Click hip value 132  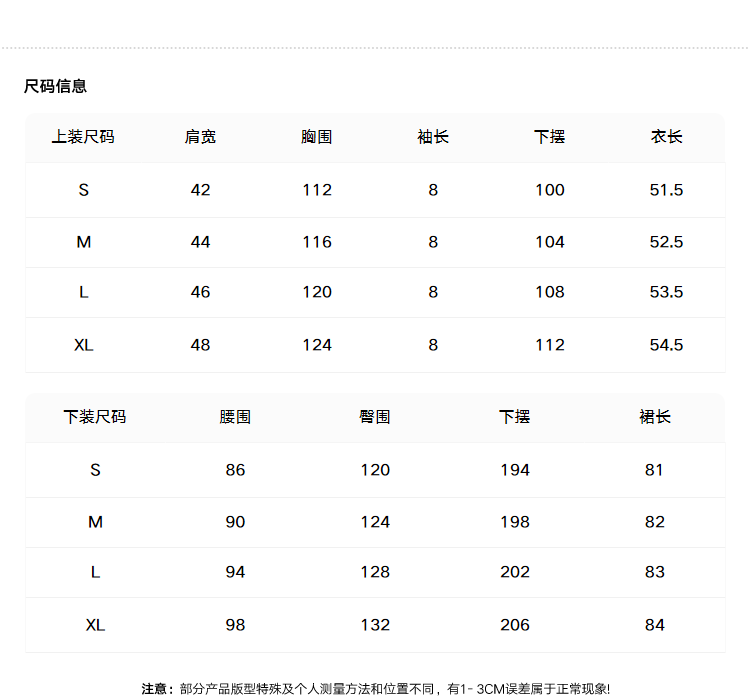coord(375,625)
